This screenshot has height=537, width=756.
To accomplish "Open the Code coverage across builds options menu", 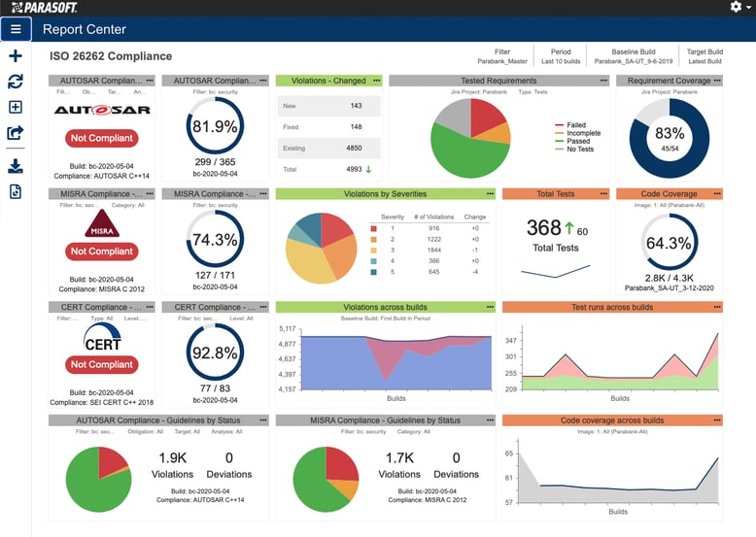I will click(717, 420).
